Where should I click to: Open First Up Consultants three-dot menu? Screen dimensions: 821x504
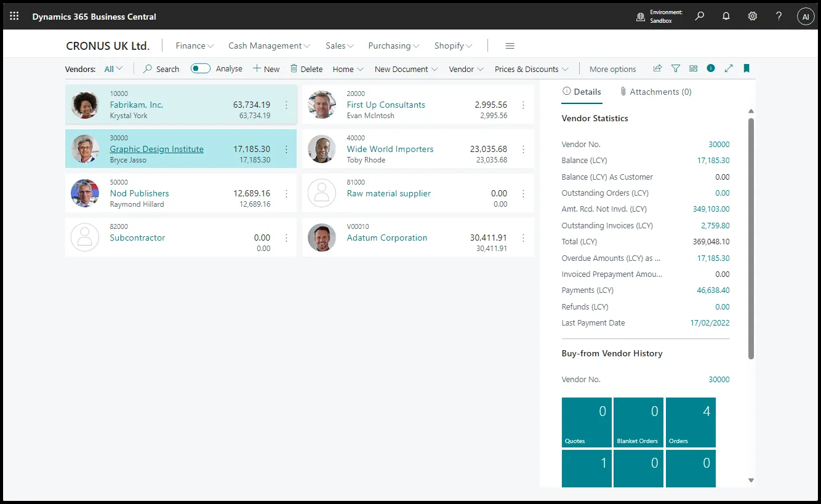(523, 105)
